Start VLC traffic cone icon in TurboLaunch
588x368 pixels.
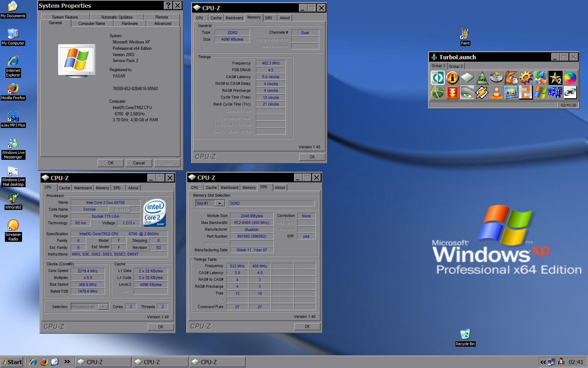(496, 93)
